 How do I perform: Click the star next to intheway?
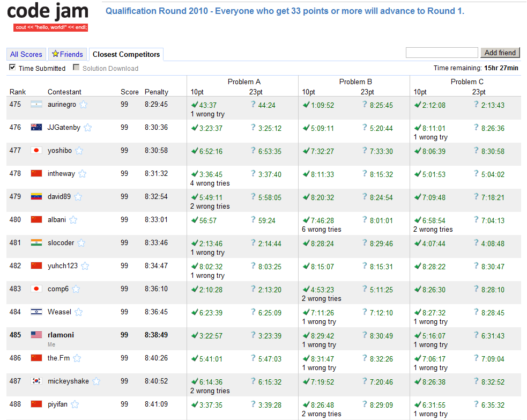(83, 174)
